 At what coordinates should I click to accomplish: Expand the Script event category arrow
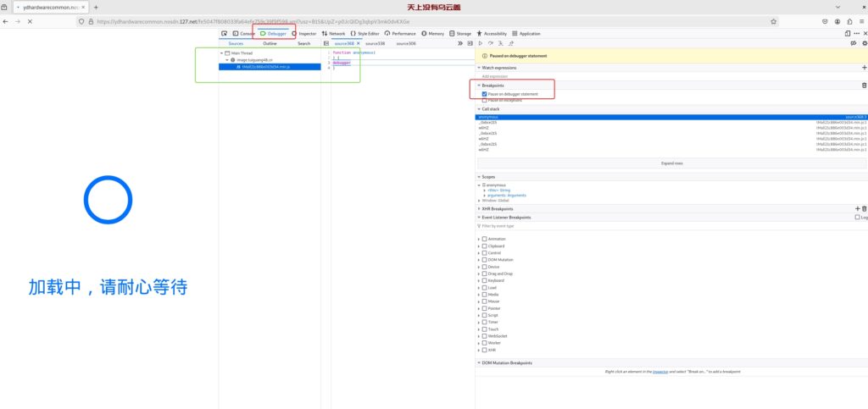pyautogui.click(x=479, y=315)
